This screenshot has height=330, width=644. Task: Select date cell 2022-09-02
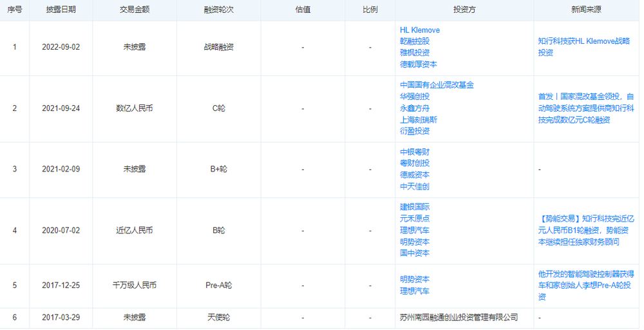coord(61,47)
